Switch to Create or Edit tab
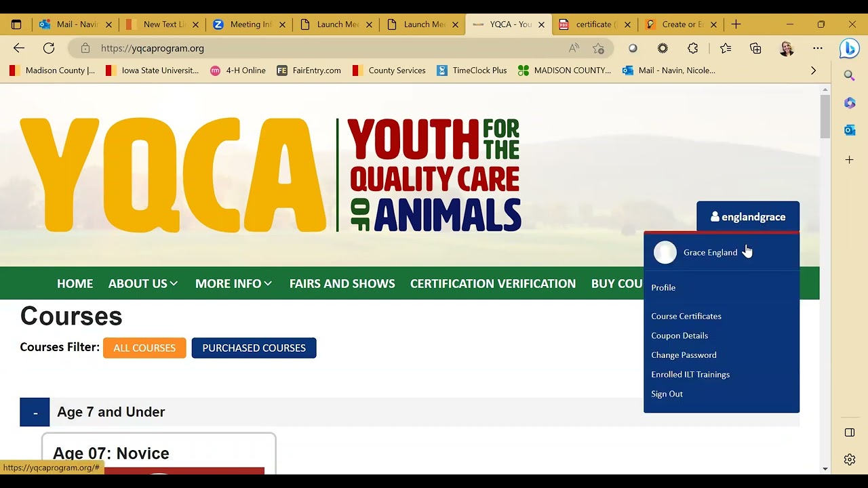Screen dimensions: 868x488 680,24
